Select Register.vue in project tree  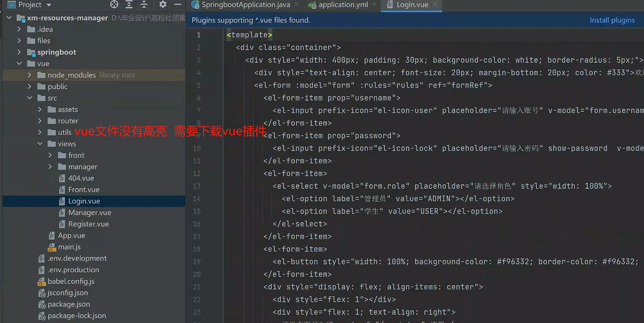(89, 224)
